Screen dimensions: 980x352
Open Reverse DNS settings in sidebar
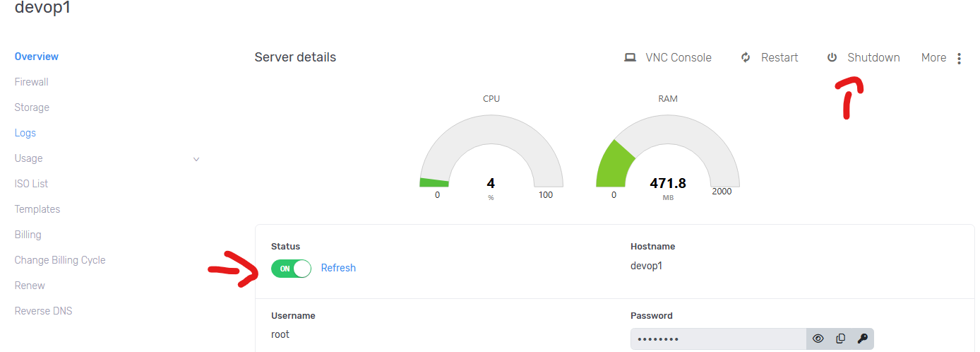[x=44, y=311]
